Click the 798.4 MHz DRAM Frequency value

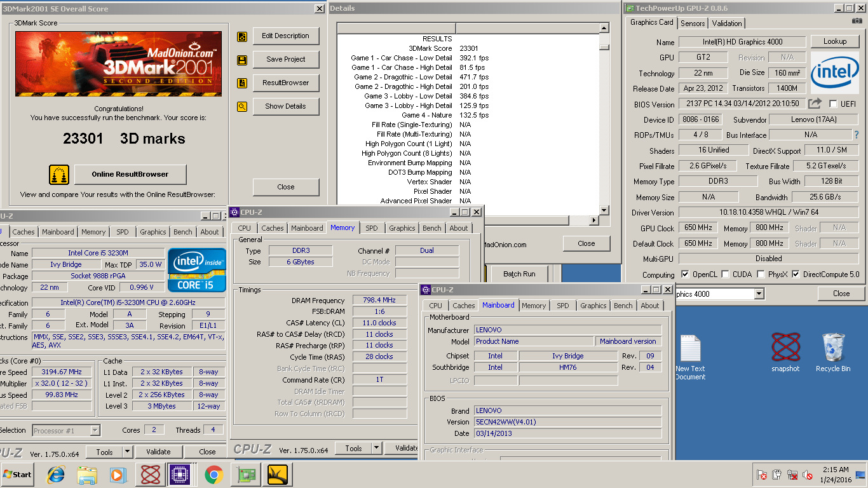click(380, 300)
